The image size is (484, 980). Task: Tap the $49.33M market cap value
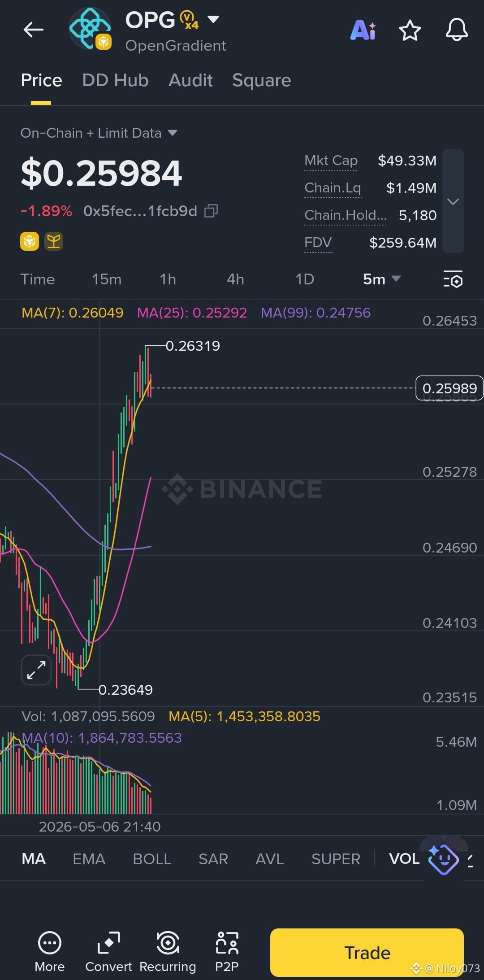coord(407,161)
